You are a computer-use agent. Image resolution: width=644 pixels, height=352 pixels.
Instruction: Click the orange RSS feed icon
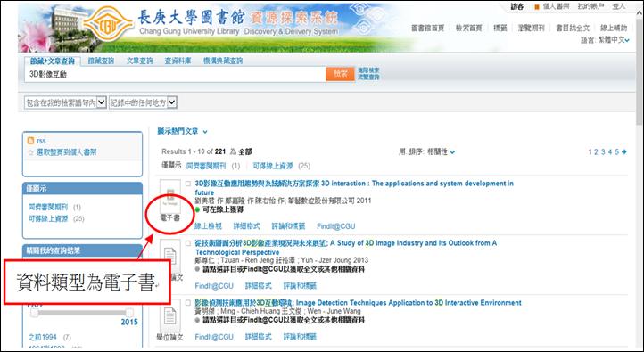[30, 141]
